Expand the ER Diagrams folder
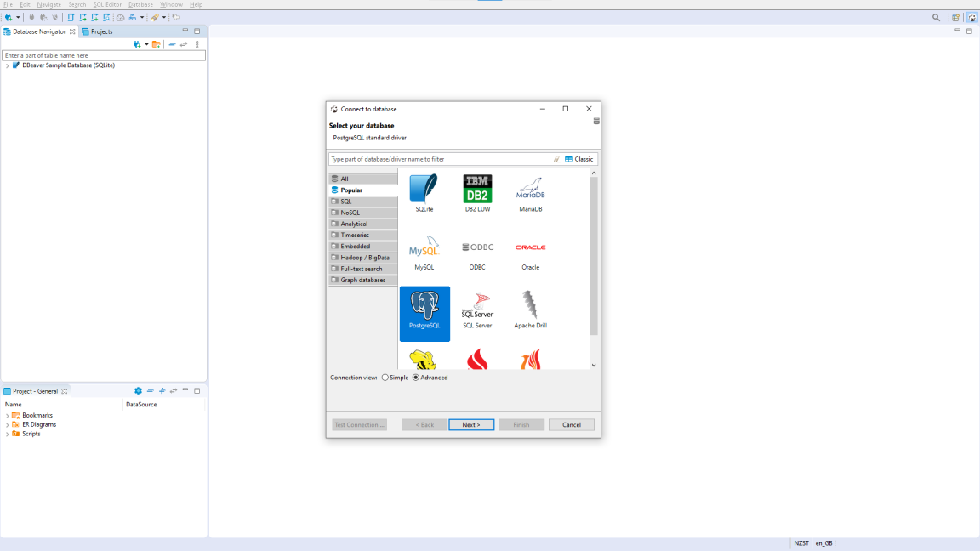 [x=8, y=425]
